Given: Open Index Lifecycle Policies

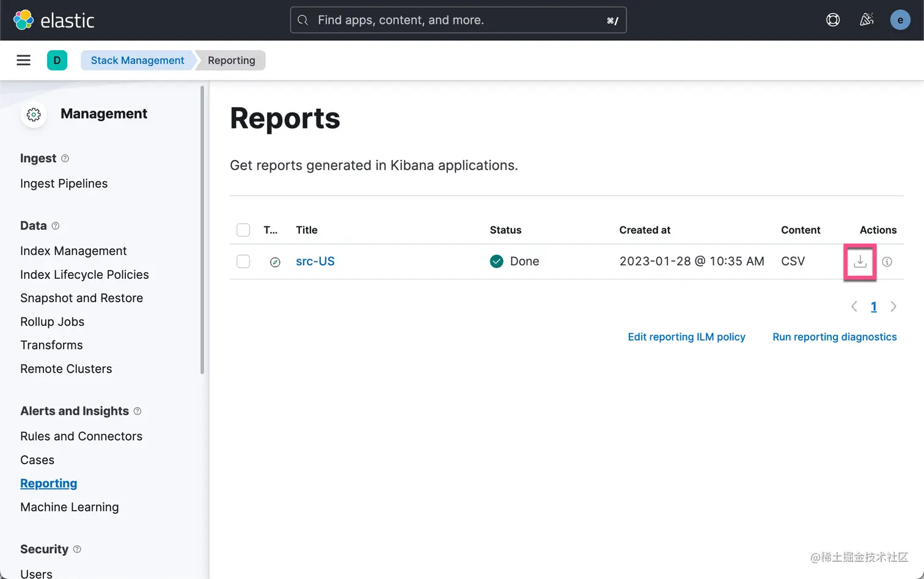Looking at the screenshot, I should point(84,275).
